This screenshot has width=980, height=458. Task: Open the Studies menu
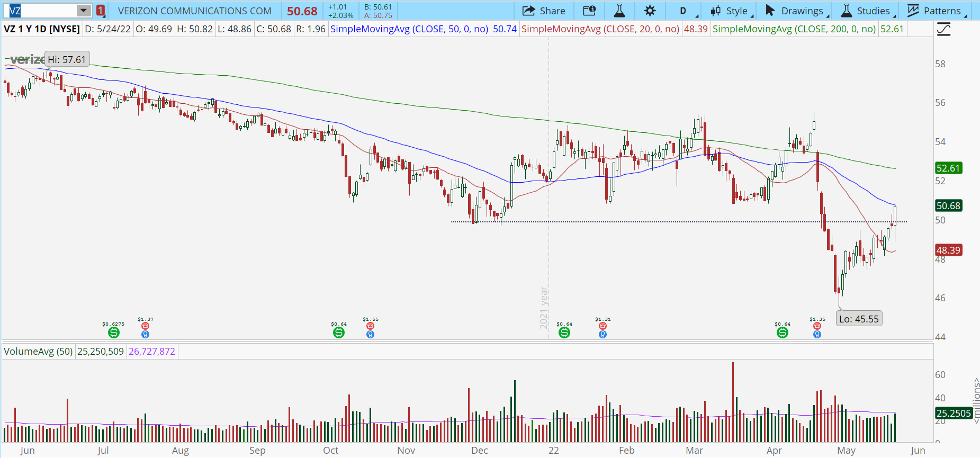(866, 11)
